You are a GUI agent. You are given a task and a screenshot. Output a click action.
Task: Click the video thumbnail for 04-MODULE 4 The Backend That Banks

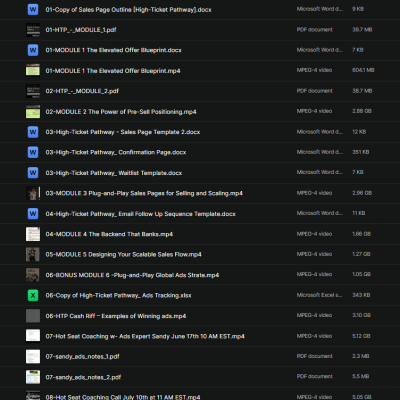pos(33,234)
